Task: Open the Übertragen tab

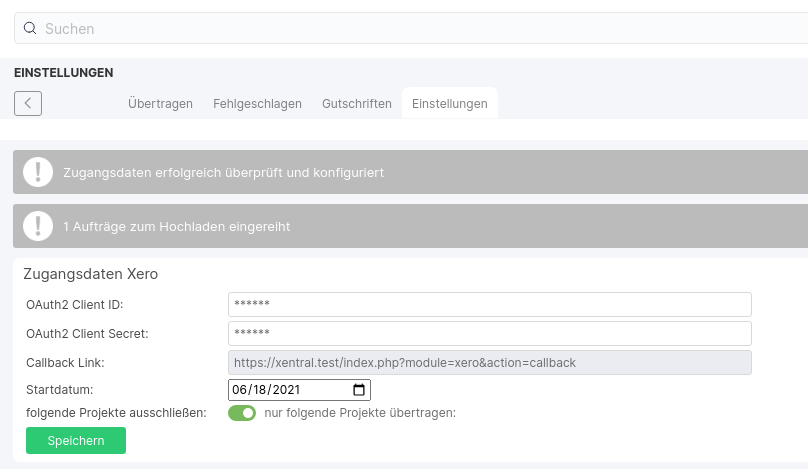Action: (x=160, y=104)
